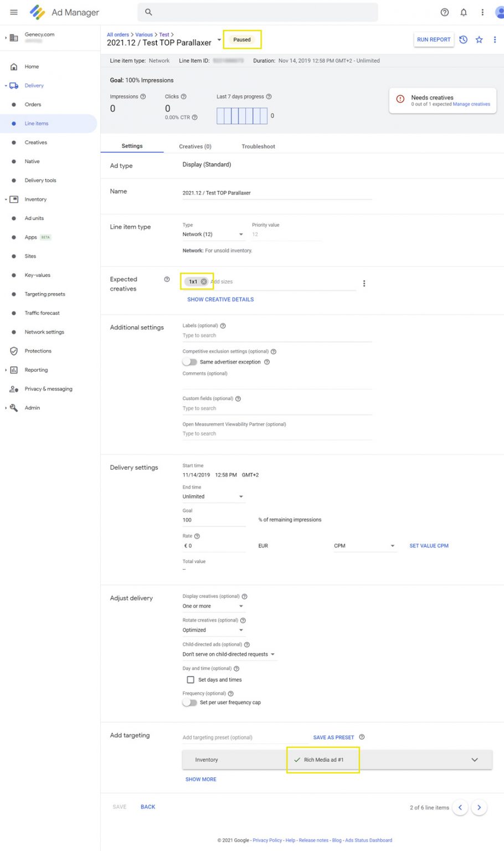Enable the Set per user frequency cap toggle
This screenshot has height=851, width=504.
pos(189,702)
